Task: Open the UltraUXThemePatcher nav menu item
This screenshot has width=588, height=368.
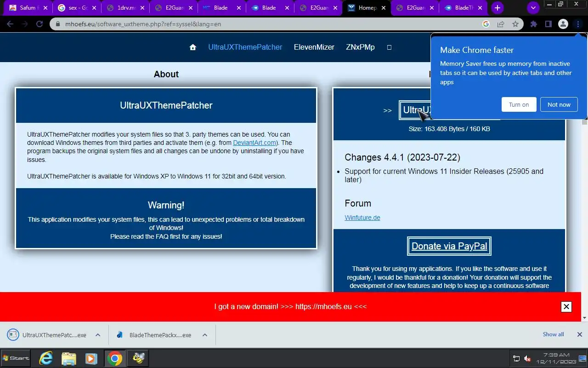Action: click(x=245, y=47)
